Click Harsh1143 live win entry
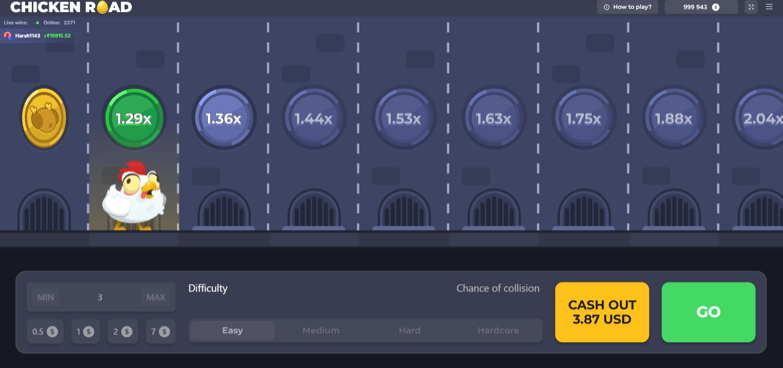 37,36
